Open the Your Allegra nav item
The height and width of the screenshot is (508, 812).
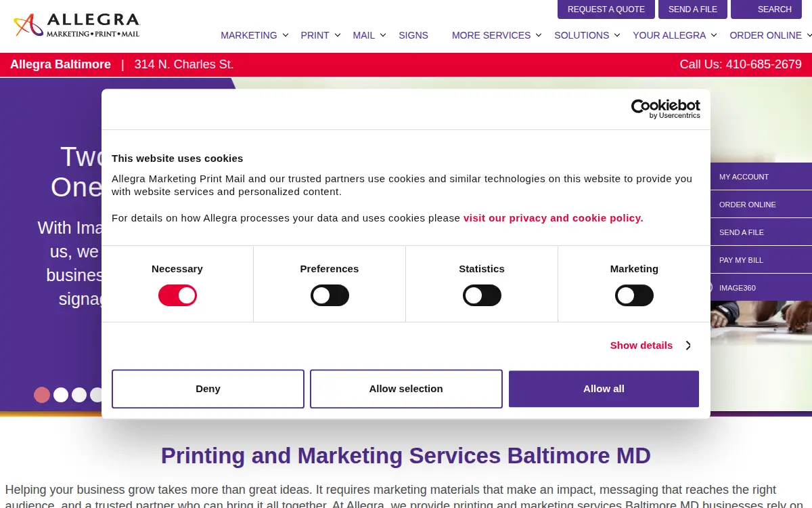point(669,35)
